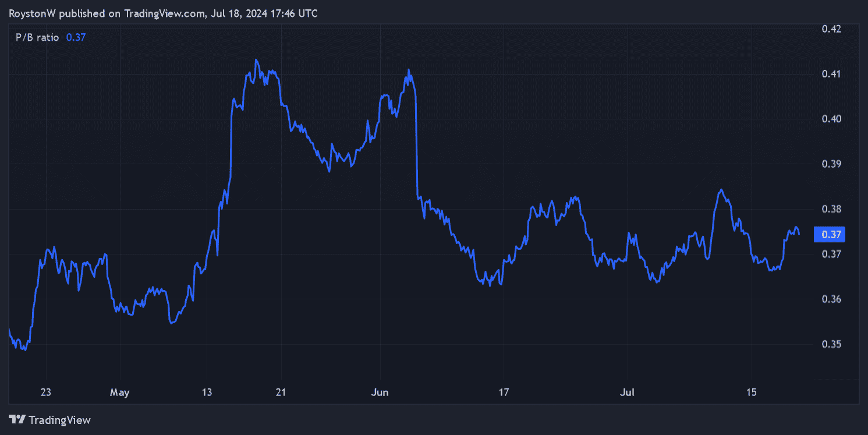868x435 pixels.
Task: Select the Jun label on time axis
Action: [380, 392]
